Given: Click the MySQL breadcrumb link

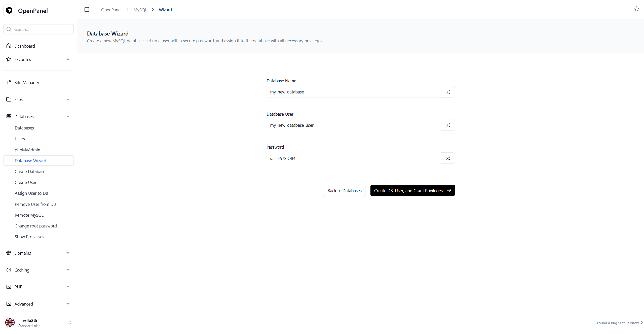Looking at the screenshot, I should tap(140, 10).
